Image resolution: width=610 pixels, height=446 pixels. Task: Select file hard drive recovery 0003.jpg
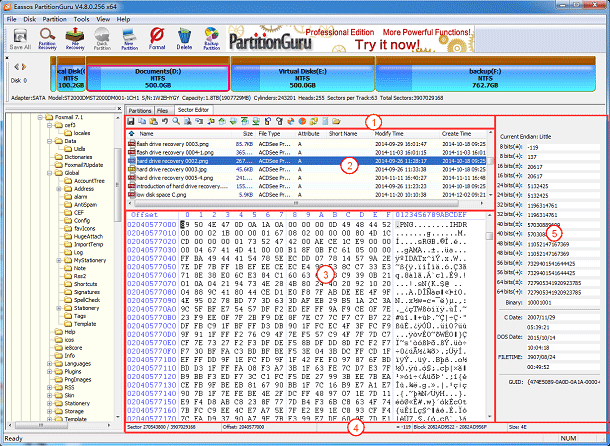[x=306, y=170]
